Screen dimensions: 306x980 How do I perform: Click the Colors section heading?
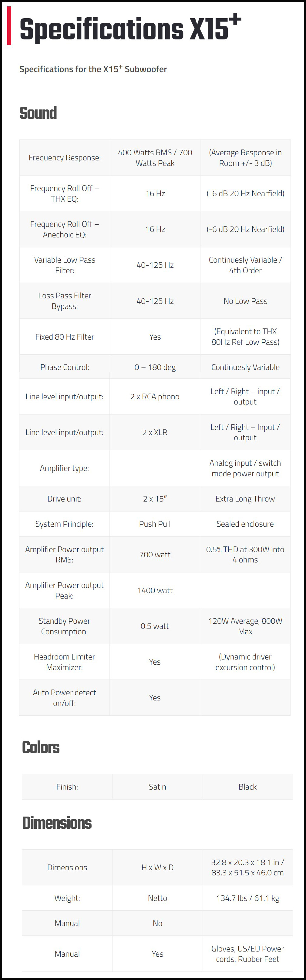(41, 747)
